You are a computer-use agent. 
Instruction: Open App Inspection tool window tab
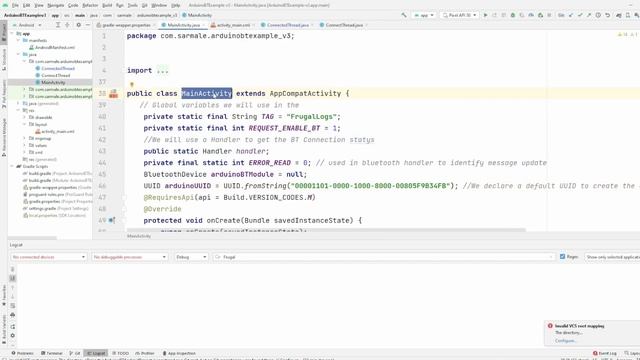click(179, 353)
